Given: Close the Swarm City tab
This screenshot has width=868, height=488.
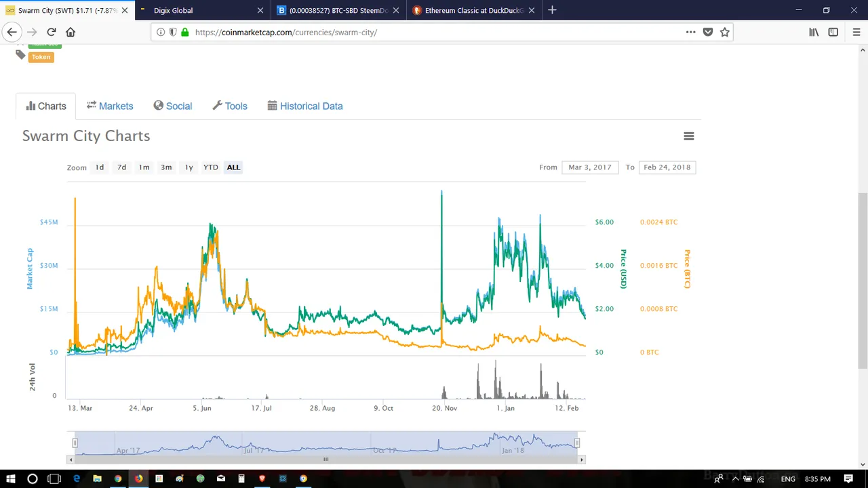Looking at the screenshot, I should [x=125, y=10].
